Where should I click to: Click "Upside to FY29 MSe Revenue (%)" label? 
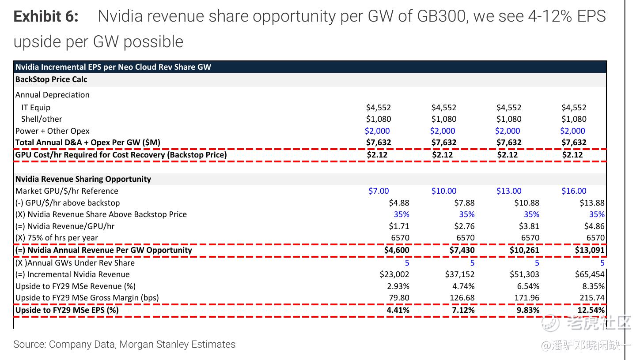[75, 286]
